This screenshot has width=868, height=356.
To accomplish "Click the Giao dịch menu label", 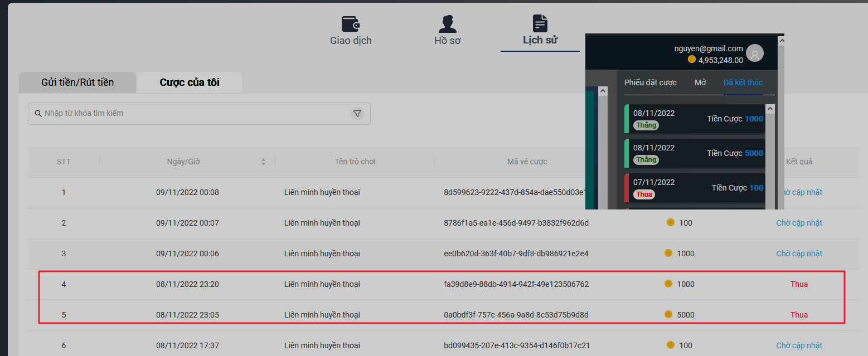I will [x=351, y=41].
